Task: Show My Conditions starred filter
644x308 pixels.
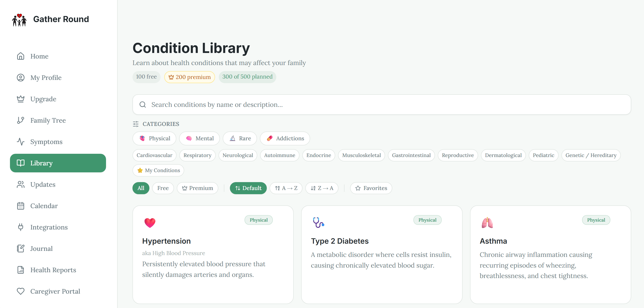Action: pos(158,170)
